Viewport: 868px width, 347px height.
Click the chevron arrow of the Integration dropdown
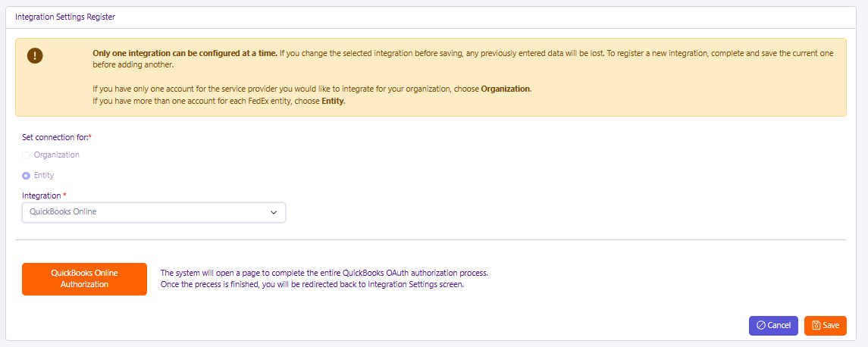(x=274, y=212)
